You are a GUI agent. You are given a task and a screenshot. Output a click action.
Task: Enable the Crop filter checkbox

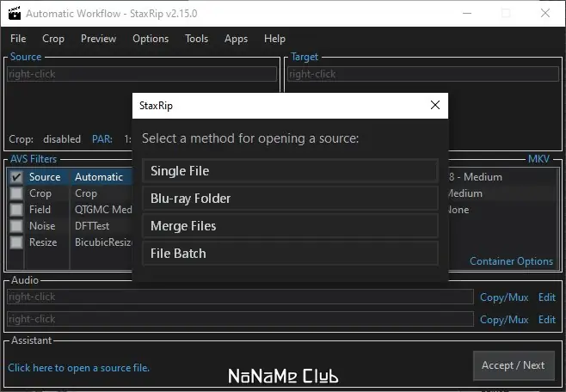tap(16, 193)
